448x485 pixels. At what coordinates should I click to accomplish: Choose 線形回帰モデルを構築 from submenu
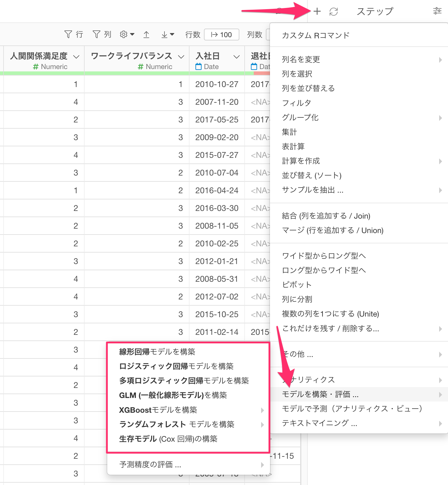(x=157, y=352)
